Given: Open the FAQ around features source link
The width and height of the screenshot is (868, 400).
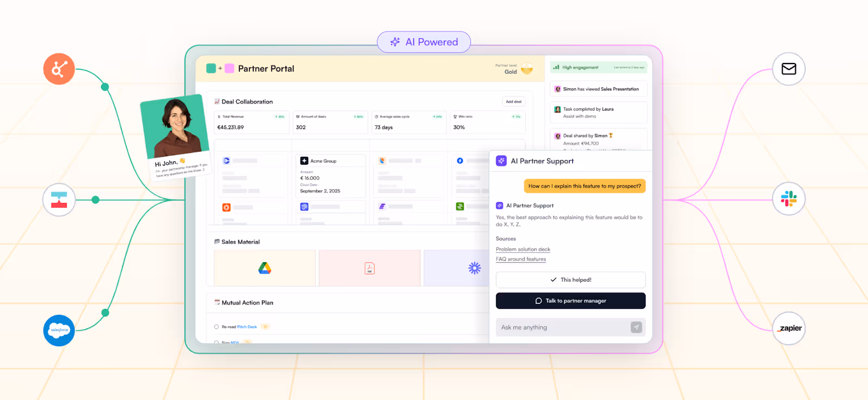Looking at the screenshot, I should pos(521,259).
